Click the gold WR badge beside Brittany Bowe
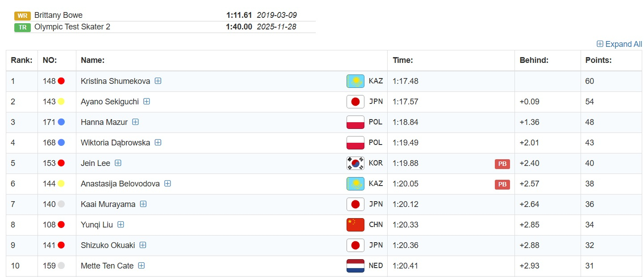Image resolution: width=644 pixels, height=277 pixels. click(22, 16)
